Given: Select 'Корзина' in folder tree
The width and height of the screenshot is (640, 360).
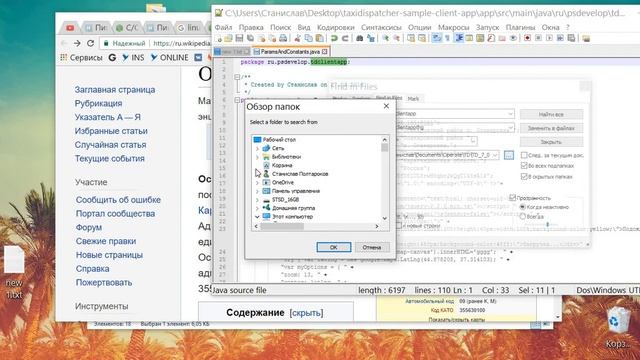Looking at the screenshot, I should (282, 165).
